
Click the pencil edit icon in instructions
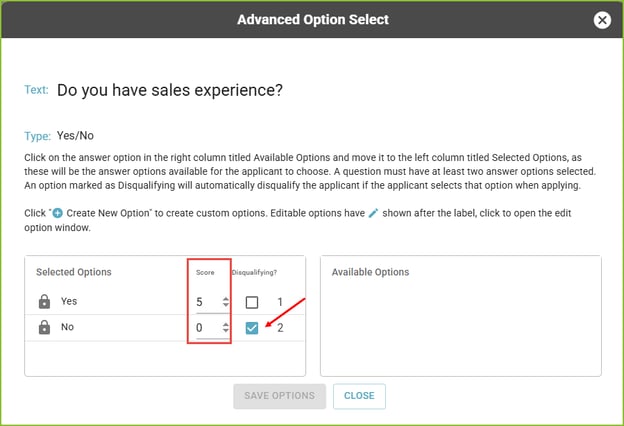[x=373, y=214]
